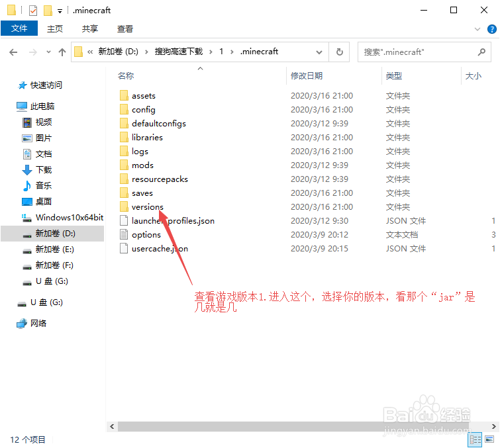
Task: Click the horizontal scrollbar right arrow
Action: click(x=493, y=426)
